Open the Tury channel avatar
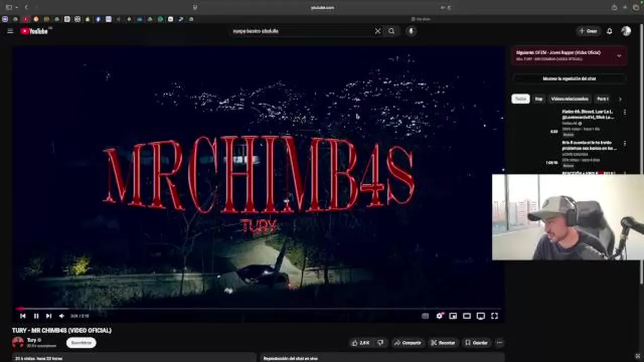The width and height of the screenshot is (644, 362). [18, 343]
